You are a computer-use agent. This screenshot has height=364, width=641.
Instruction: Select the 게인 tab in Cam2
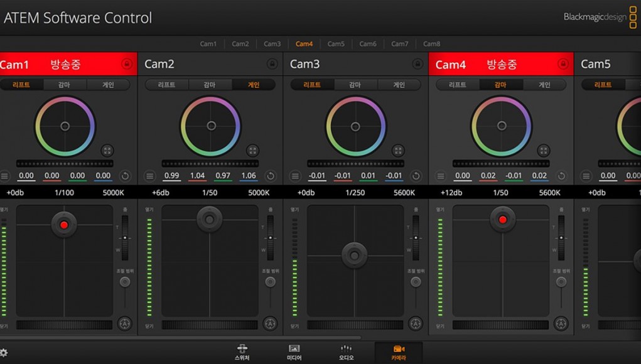(254, 85)
